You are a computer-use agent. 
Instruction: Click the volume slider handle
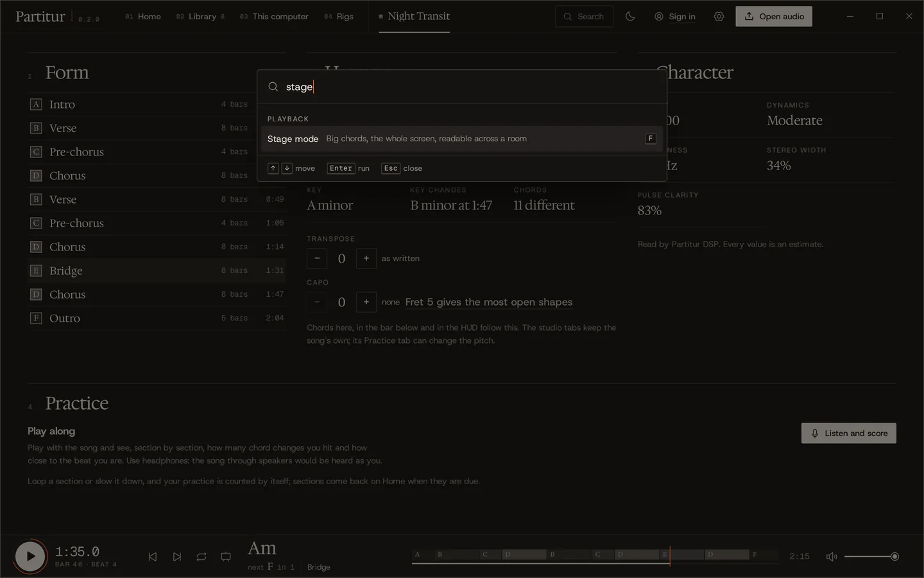[x=894, y=557]
